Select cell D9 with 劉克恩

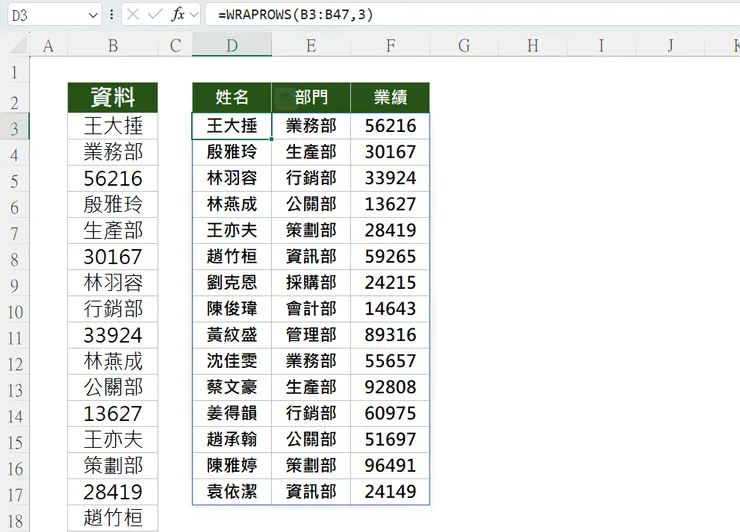click(232, 283)
